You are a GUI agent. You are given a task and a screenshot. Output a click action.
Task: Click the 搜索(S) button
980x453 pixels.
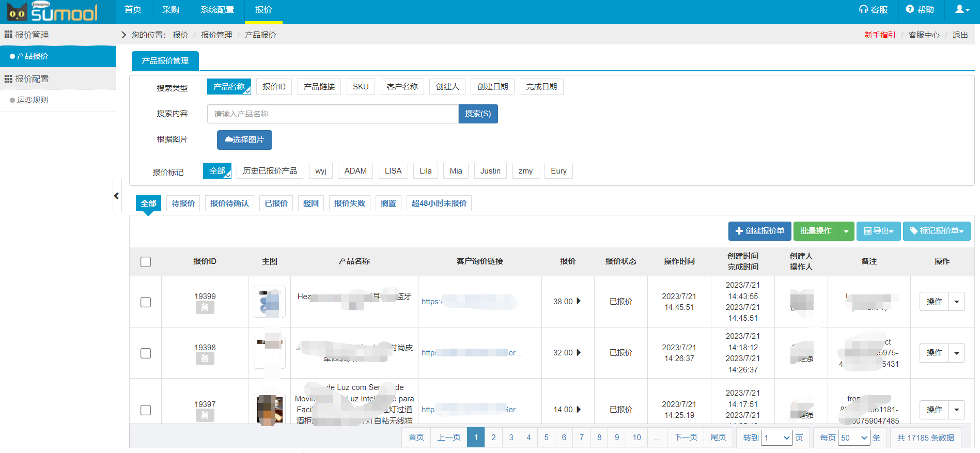(478, 114)
